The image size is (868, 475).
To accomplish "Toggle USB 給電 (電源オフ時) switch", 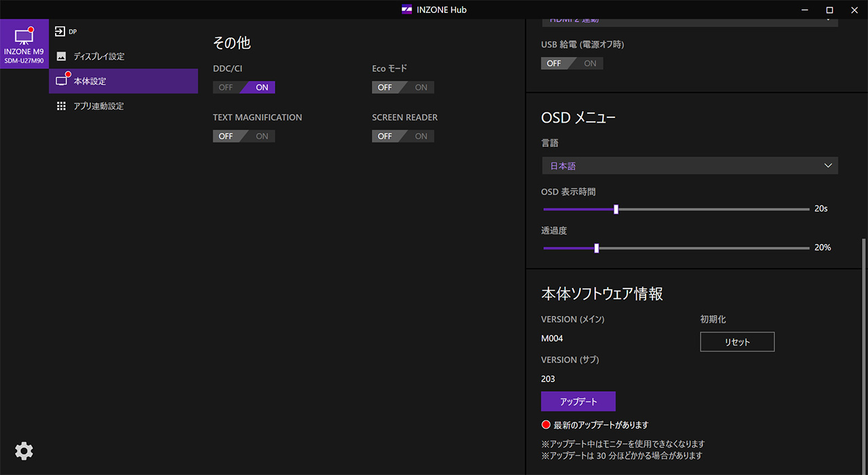I will click(x=572, y=63).
